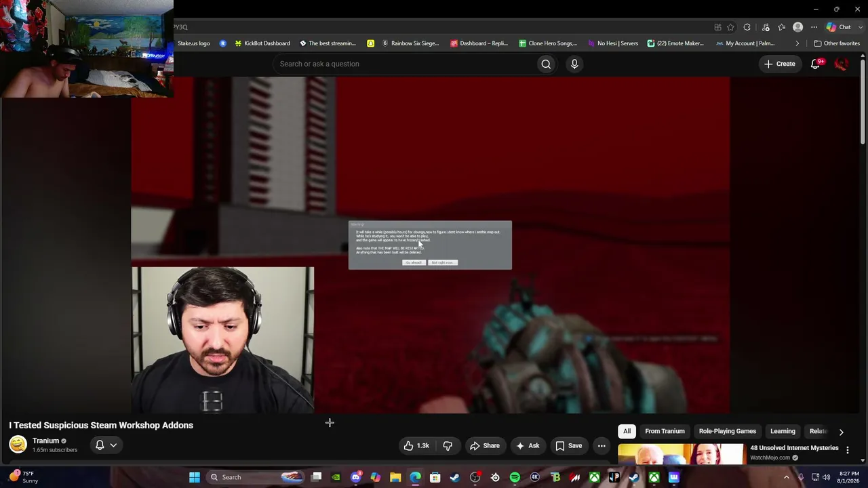
Task: Dislike the video with thumbs down
Action: [x=448, y=445]
